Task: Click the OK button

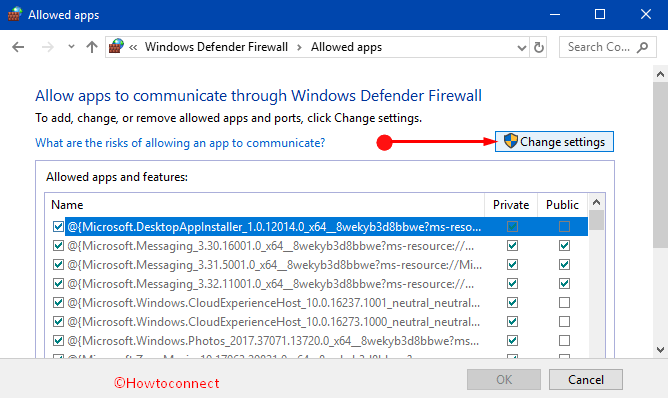Action: [x=504, y=379]
